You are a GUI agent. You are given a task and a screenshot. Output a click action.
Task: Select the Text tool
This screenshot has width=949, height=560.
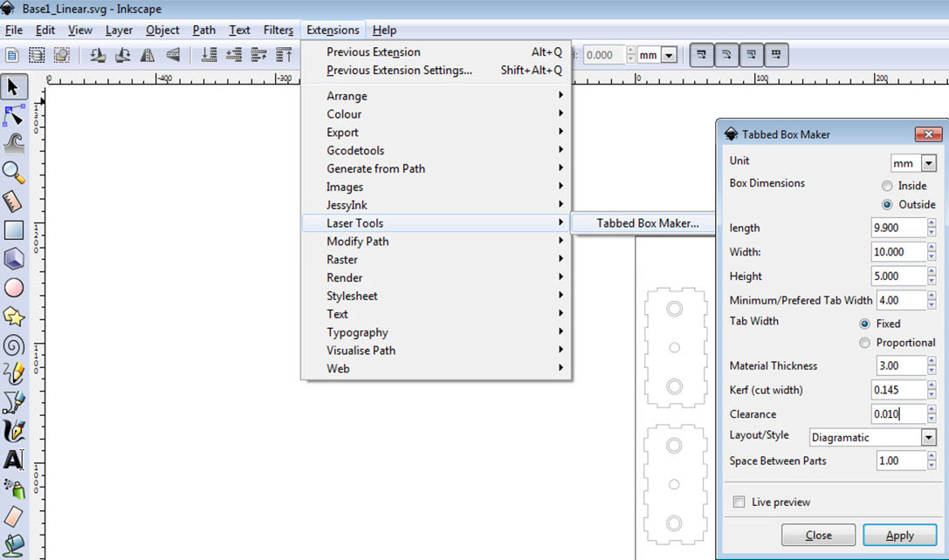13,460
